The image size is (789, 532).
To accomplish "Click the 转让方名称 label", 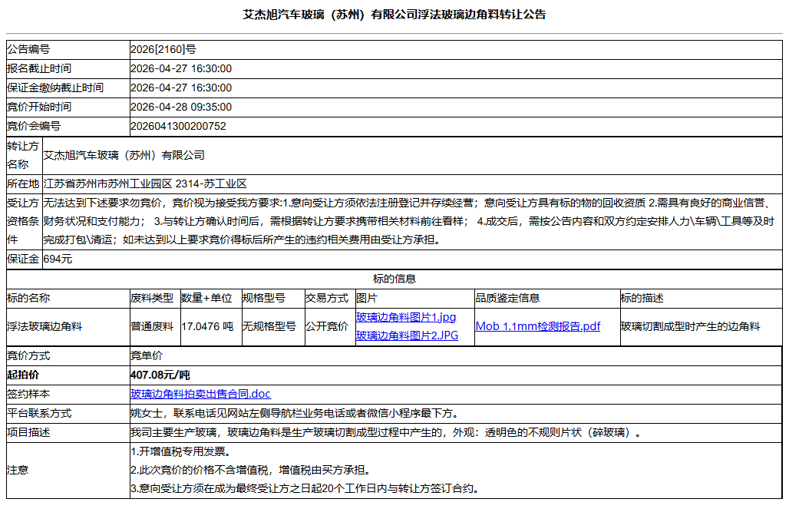I will tap(23, 155).
